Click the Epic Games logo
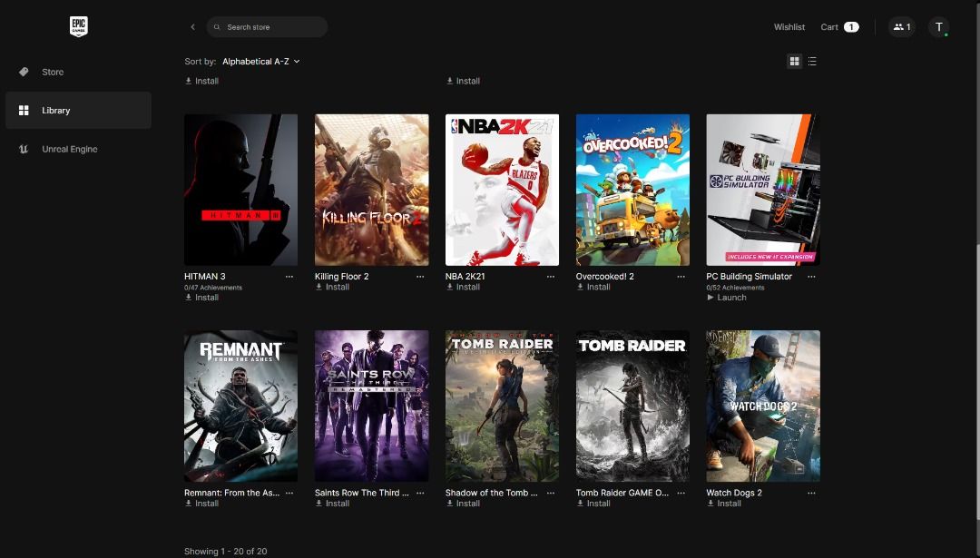The image size is (980, 558). pos(79,26)
